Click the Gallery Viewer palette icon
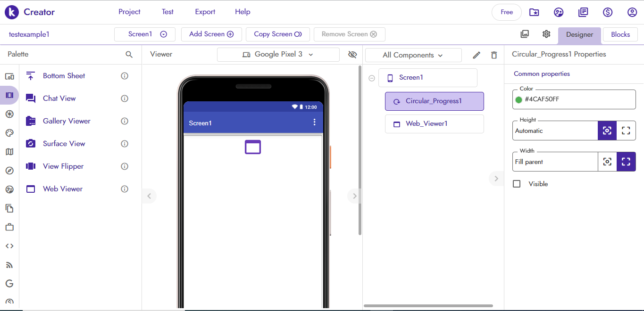Screen dimensions: 644x311 tap(30, 121)
